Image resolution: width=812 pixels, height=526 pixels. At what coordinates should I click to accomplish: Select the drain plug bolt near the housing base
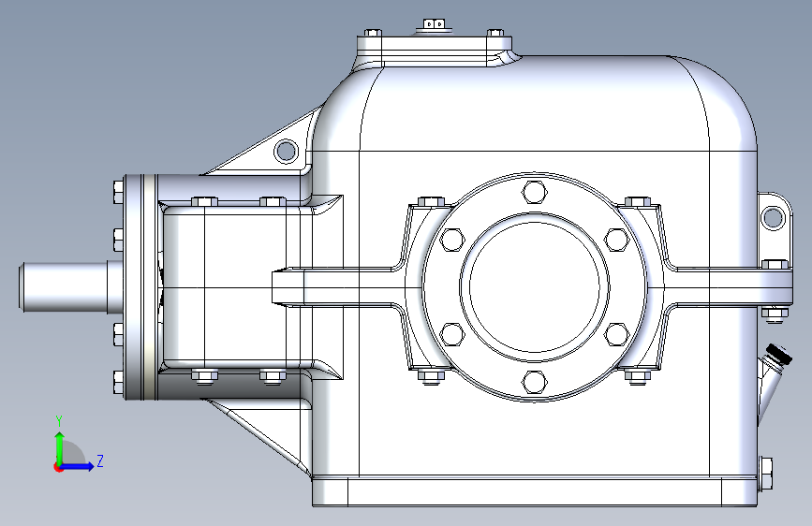[x=766, y=474]
